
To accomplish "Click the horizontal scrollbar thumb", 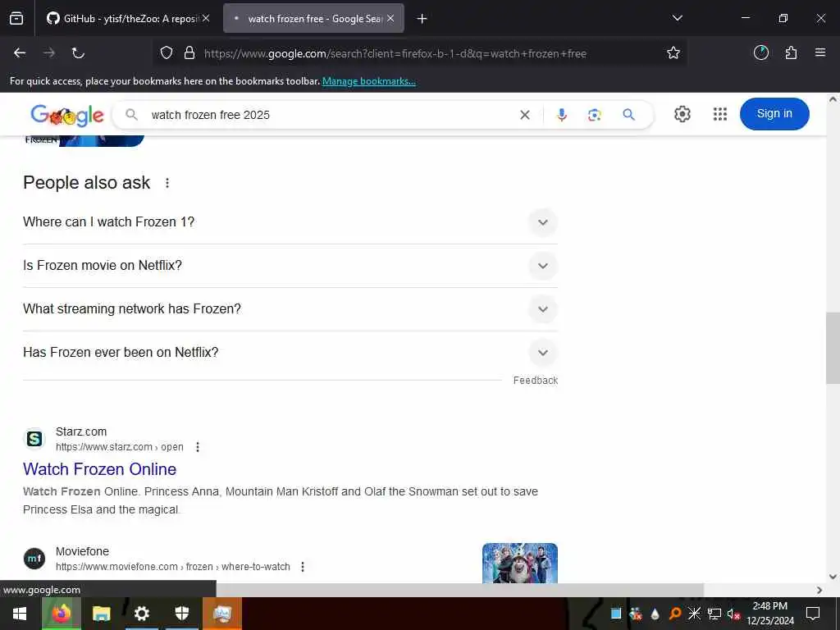I will [459, 590].
